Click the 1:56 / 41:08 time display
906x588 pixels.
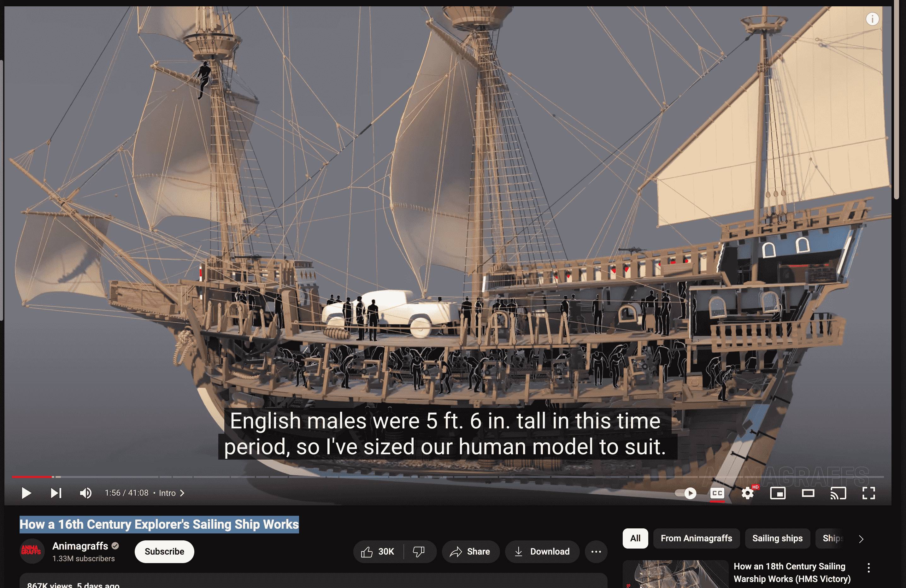pos(127,493)
